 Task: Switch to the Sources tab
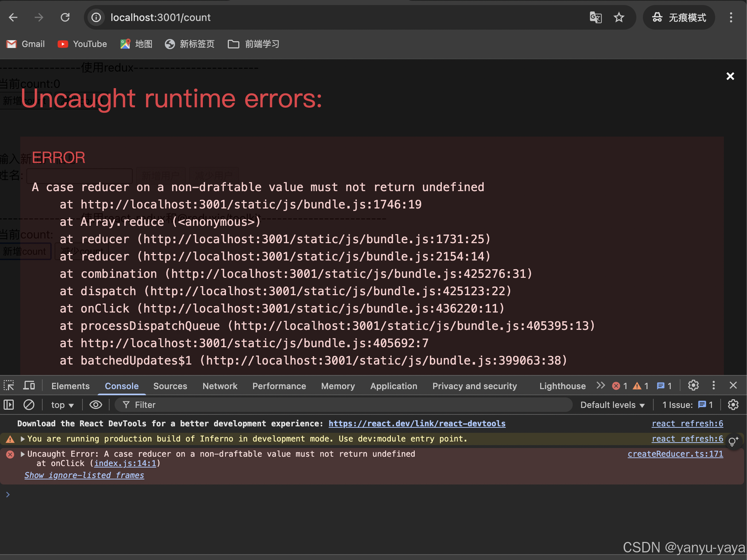(170, 386)
